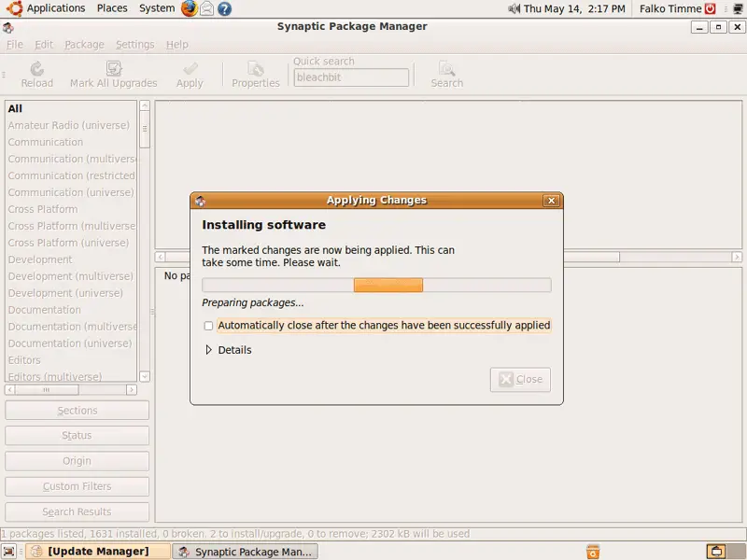Click section list scroll down arrow

145,376
